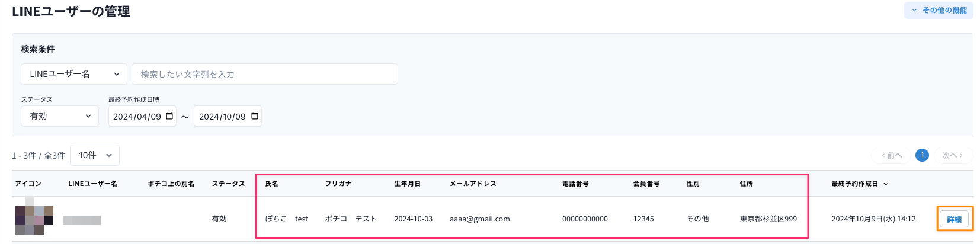Viewport: 980px width, 244px height.
Task: Click the 住所 column header
Action: 747,184
